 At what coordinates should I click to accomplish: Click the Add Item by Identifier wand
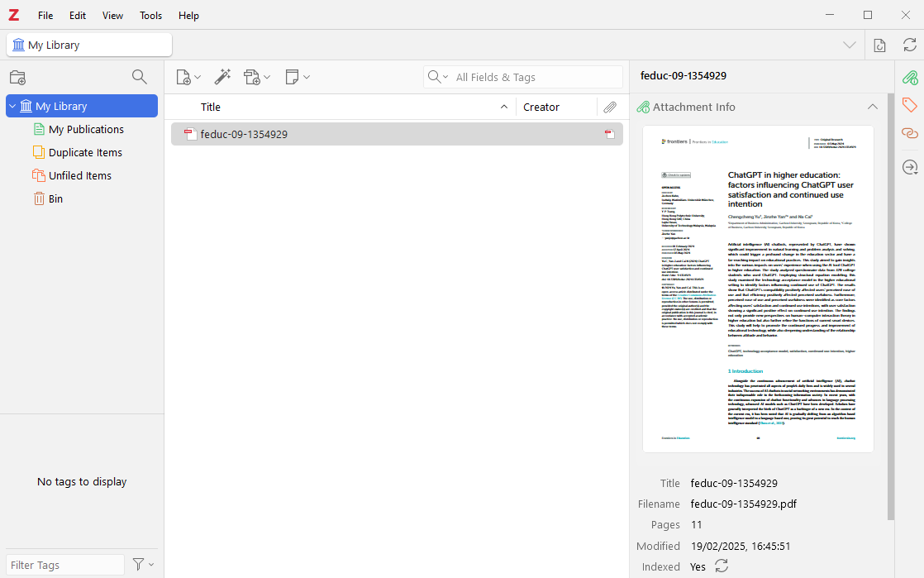[x=222, y=77]
